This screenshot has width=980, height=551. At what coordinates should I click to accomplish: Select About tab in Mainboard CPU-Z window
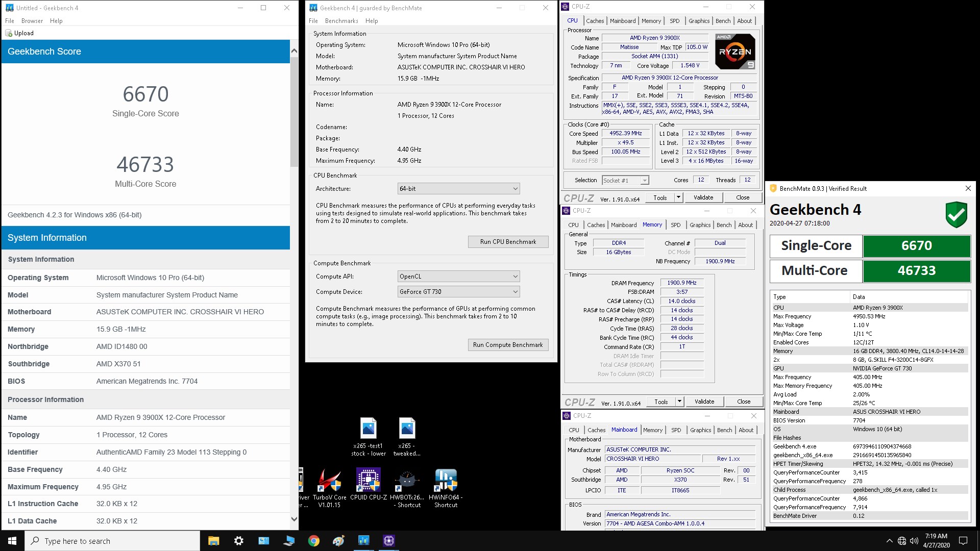click(x=746, y=430)
